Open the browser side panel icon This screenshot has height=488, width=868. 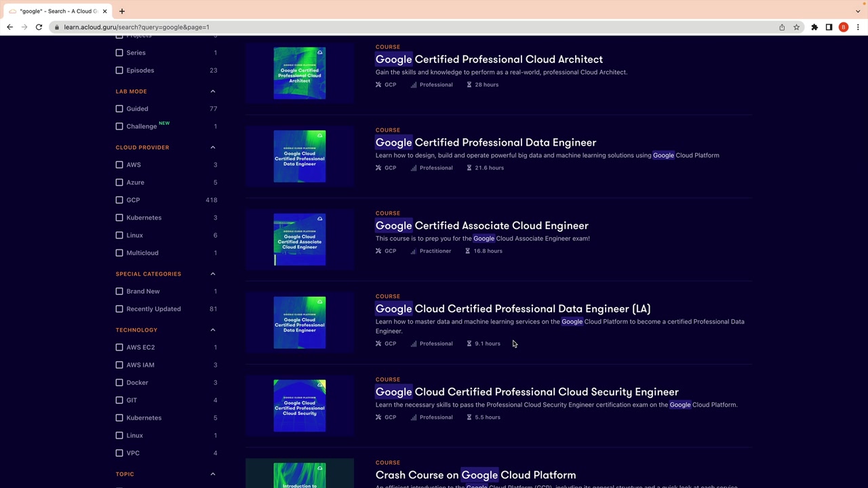pos(829,27)
